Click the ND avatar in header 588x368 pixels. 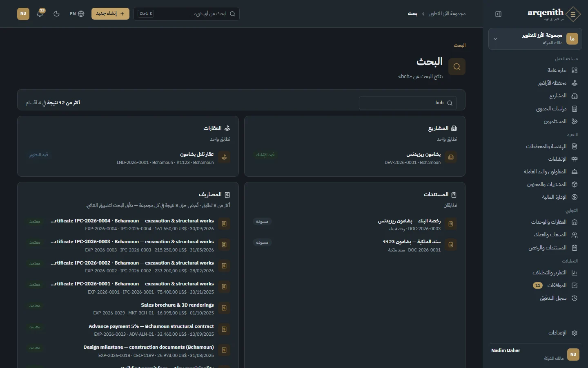(x=23, y=13)
